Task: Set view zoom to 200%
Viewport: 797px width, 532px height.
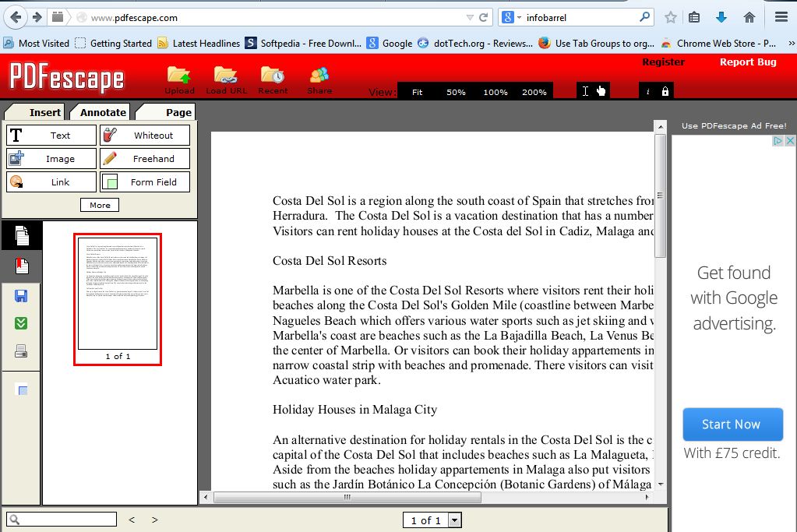Action: click(x=534, y=92)
